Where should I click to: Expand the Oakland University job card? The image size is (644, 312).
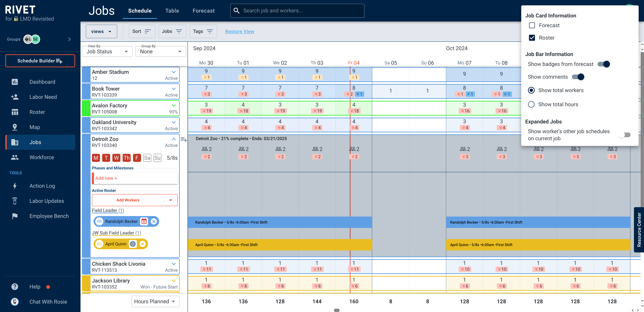(x=174, y=122)
